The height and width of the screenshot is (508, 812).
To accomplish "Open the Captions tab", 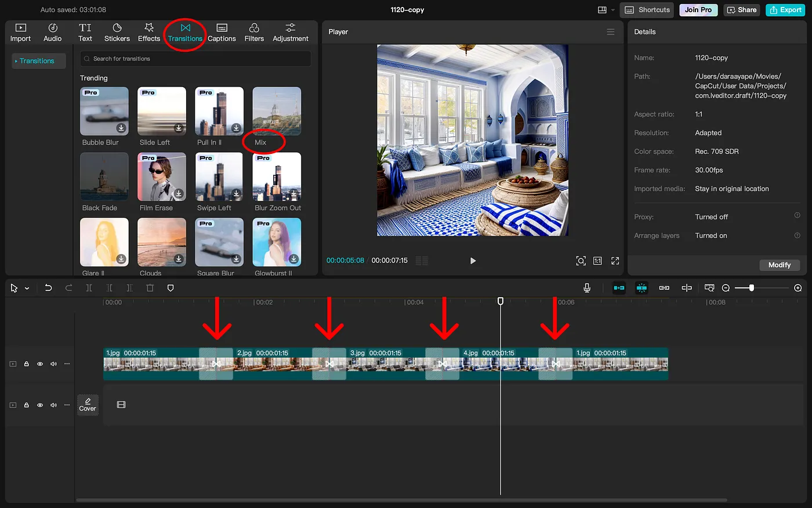I will coord(222,33).
